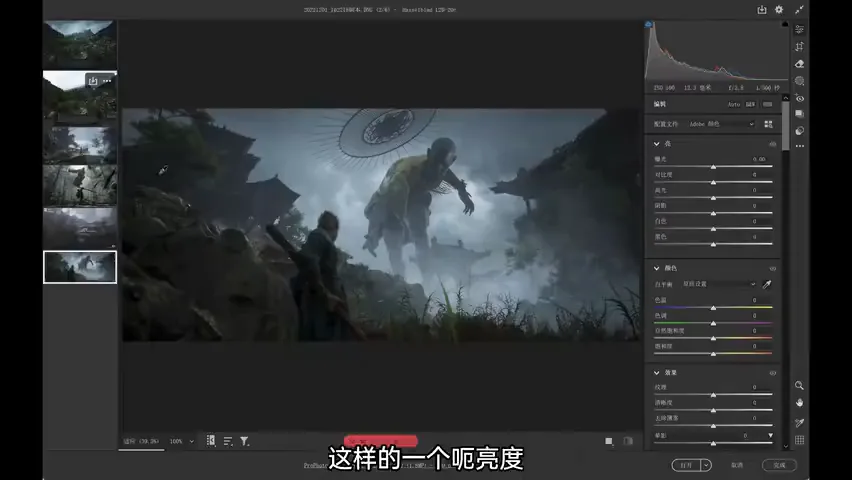Pick white balance eyedropper tool
Viewport: 852px width, 480px height.
click(x=767, y=284)
